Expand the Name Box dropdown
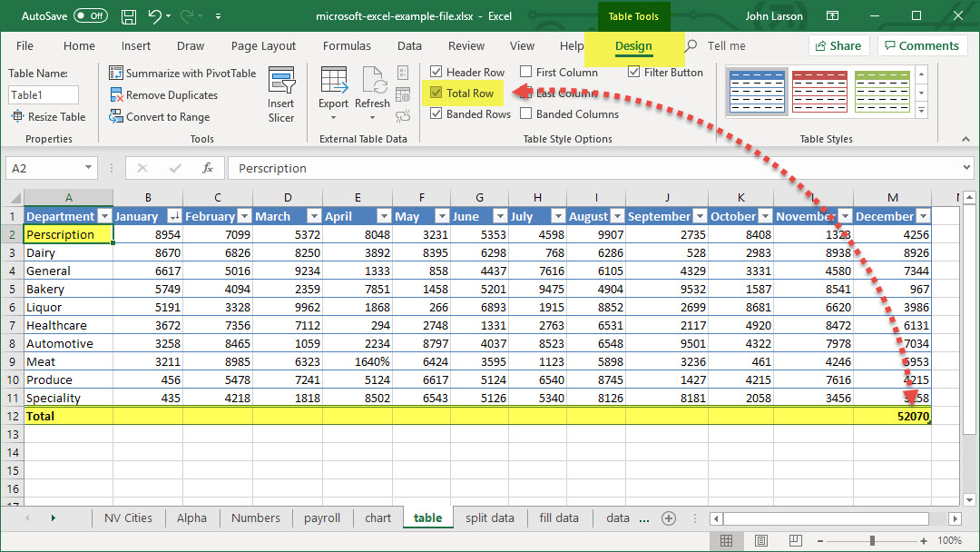 click(x=88, y=168)
